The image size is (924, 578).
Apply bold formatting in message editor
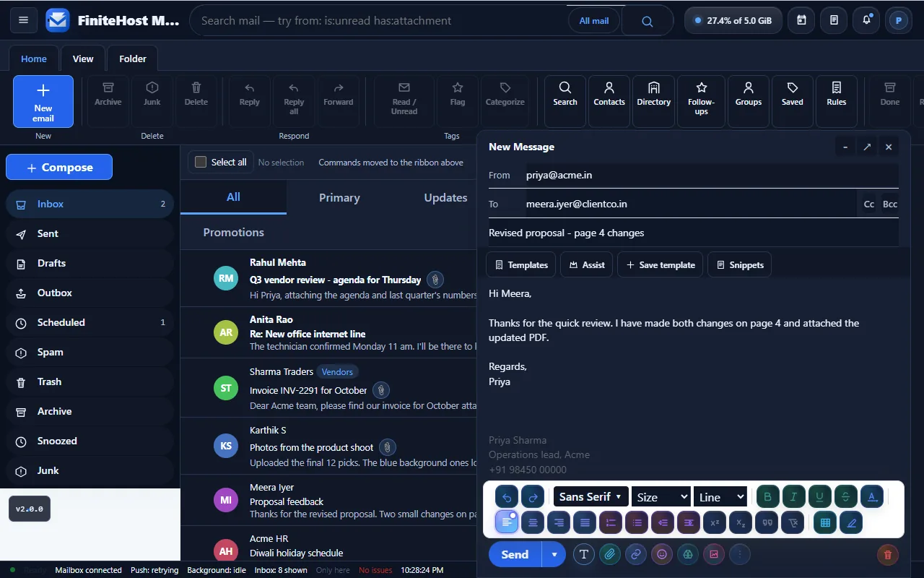767,496
